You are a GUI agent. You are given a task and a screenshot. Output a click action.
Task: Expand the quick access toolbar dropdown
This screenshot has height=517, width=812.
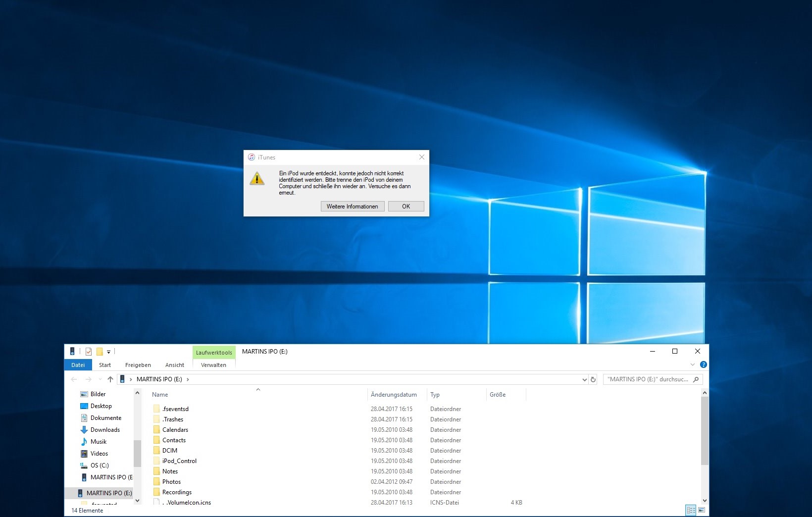(x=108, y=352)
